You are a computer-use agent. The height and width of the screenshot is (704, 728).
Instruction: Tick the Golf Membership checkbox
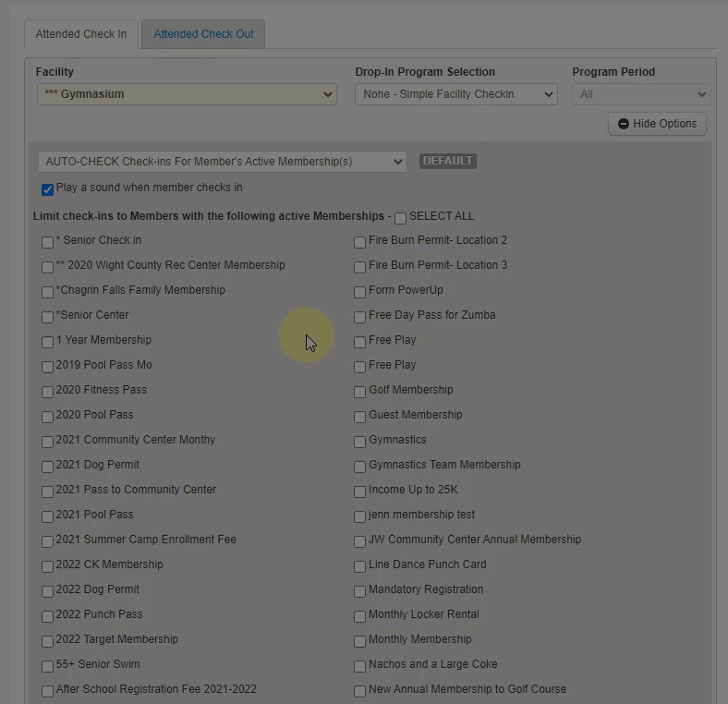[359, 392]
